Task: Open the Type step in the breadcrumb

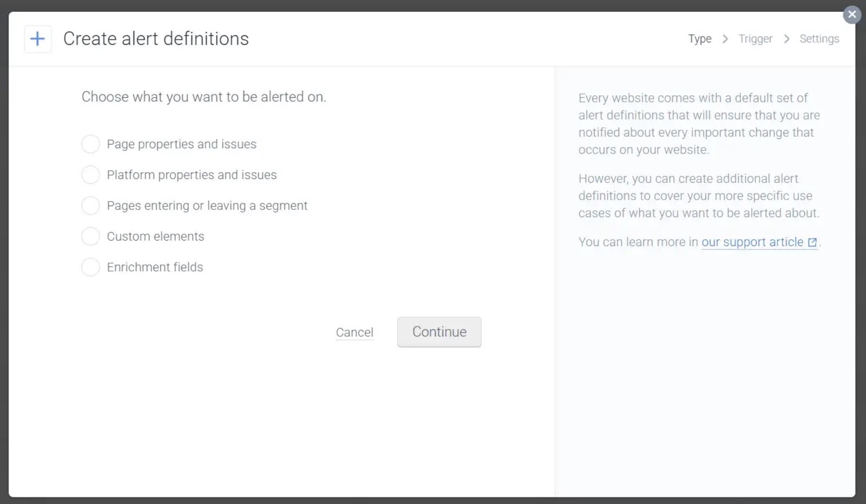Action: pos(699,38)
